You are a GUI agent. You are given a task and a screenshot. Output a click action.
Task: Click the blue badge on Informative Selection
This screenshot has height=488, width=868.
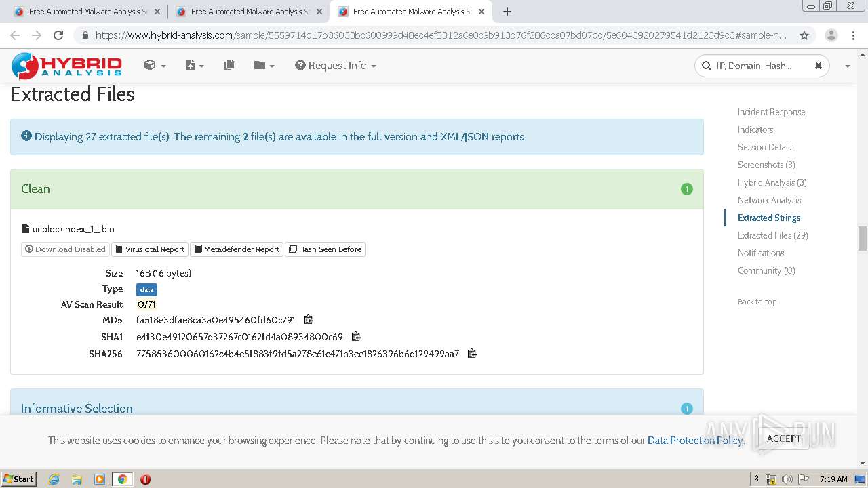point(686,409)
